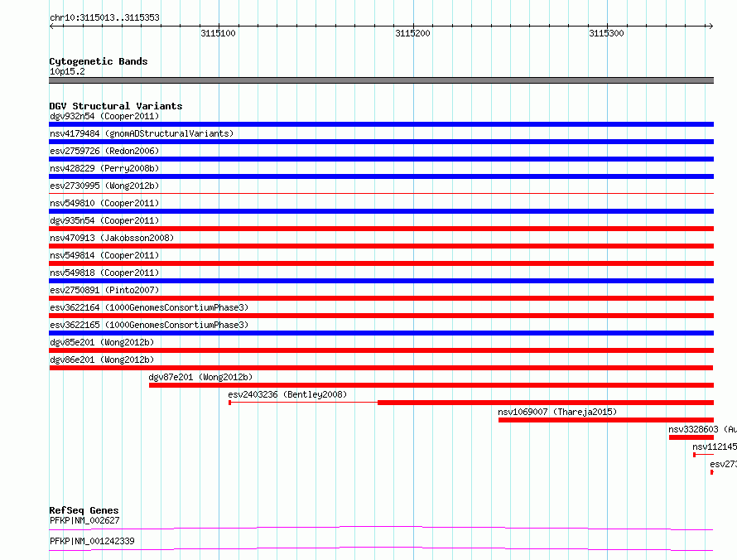Click the blue bar under nsv549818
The width and height of the screenshot is (737, 560).
click(381, 281)
